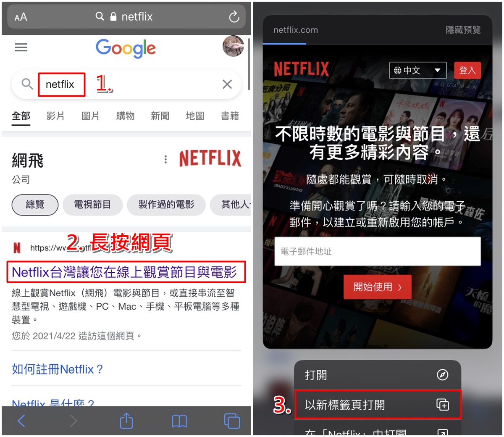Tap the netflix address bar text
Screen dimensions: 504x437
tap(137, 17)
